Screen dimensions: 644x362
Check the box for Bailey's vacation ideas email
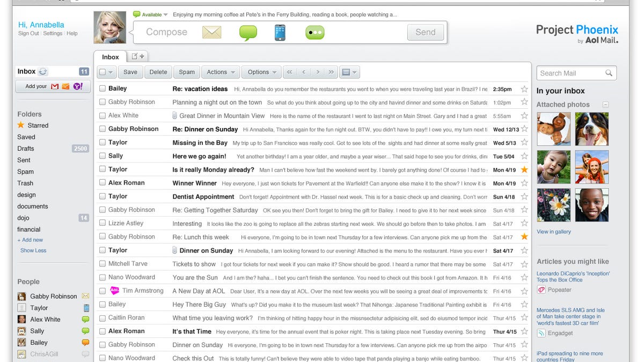click(103, 89)
